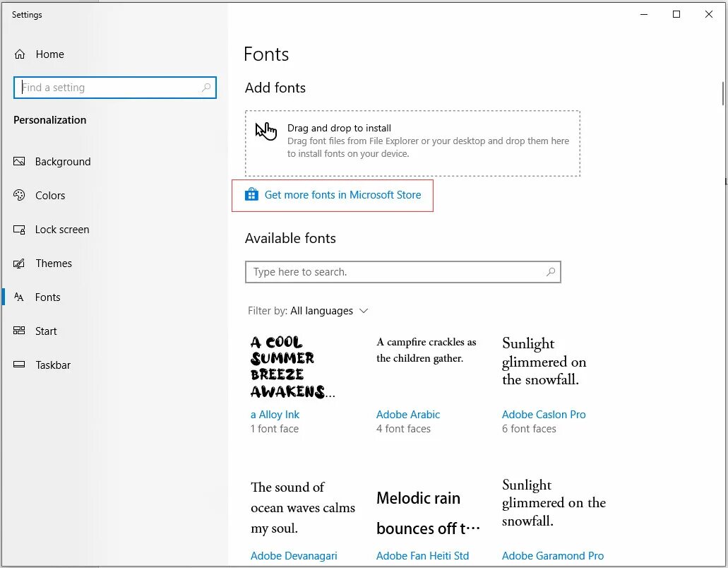This screenshot has height=568, width=728.
Task: Open the a Alloy Ink font link
Action: pyautogui.click(x=275, y=414)
